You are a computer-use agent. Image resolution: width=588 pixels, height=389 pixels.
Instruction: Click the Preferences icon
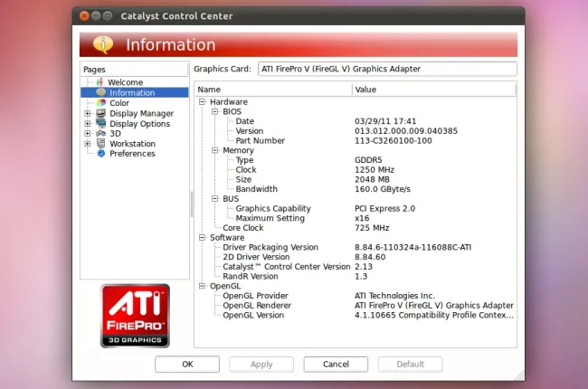(x=101, y=154)
